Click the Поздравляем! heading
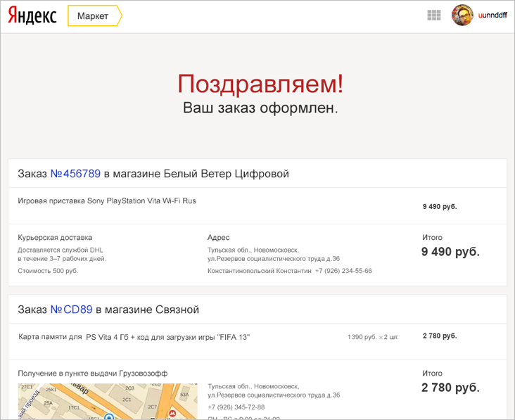515x420 pixels. point(260,84)
